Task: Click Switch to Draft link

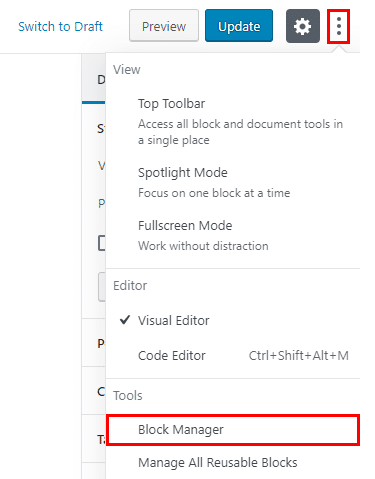Action: tap(60, 26)
